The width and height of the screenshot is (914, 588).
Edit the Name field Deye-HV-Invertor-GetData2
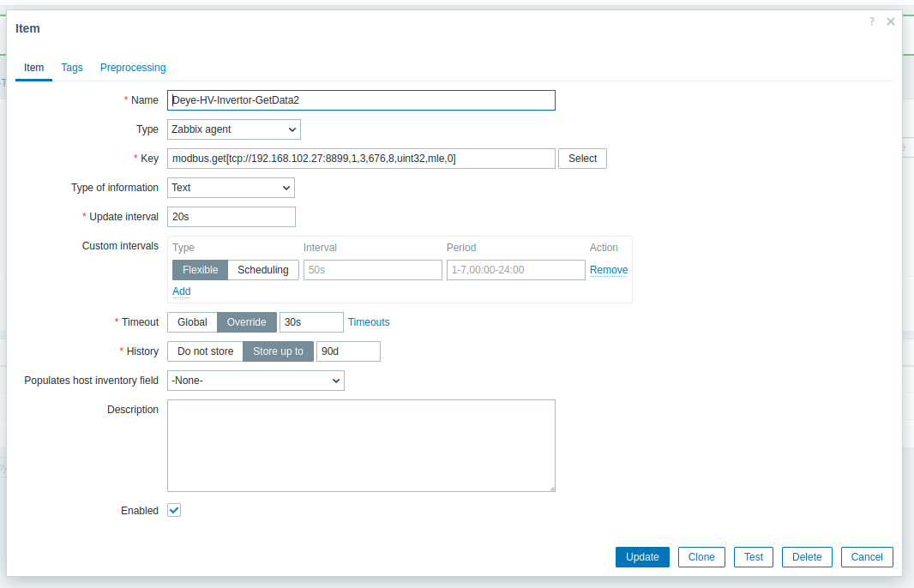point(361,100)
